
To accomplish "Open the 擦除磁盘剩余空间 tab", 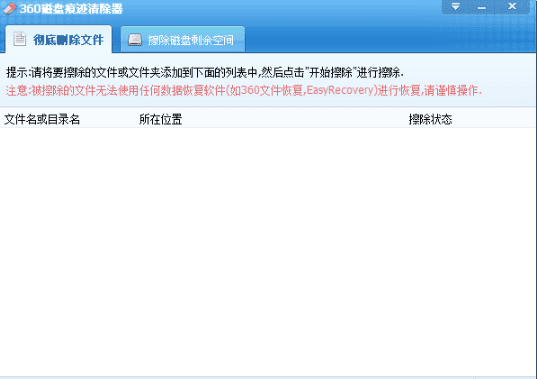I will point(183,39).
